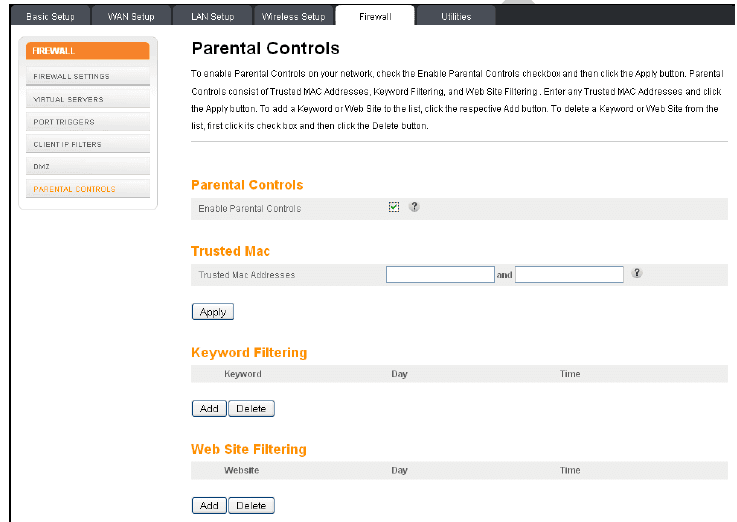Go to Virtual Servers page
Image resolution: width=737 pixels, height=522 pixels.
85,99
